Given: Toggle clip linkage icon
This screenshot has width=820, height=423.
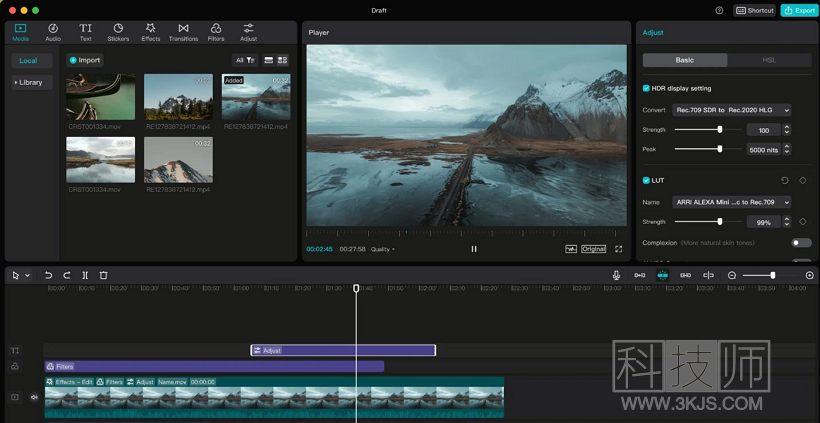Looking at the screenshot, I should (686, 275).
